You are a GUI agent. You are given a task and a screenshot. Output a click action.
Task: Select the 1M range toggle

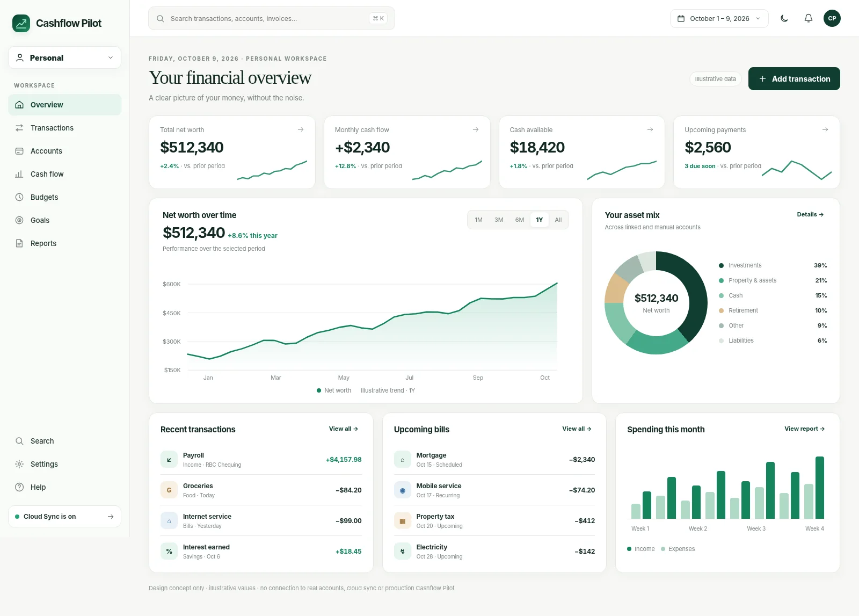[479, 220]
